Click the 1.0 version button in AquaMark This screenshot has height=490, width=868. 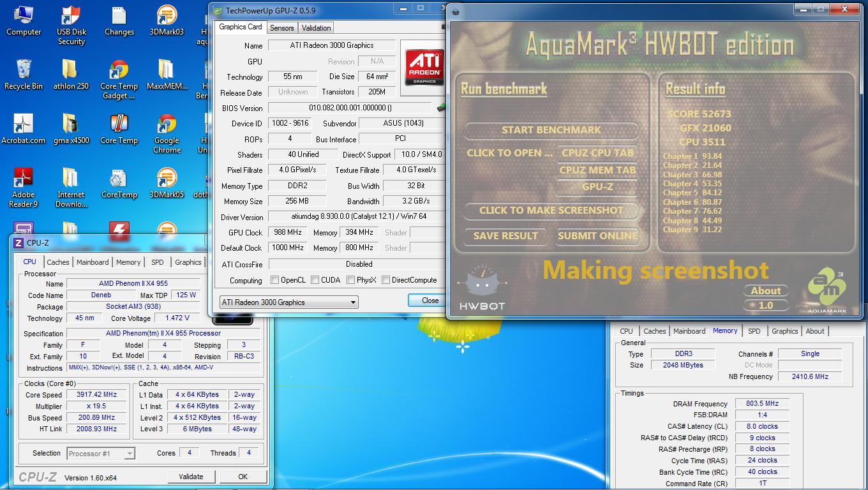pos(766,305)
